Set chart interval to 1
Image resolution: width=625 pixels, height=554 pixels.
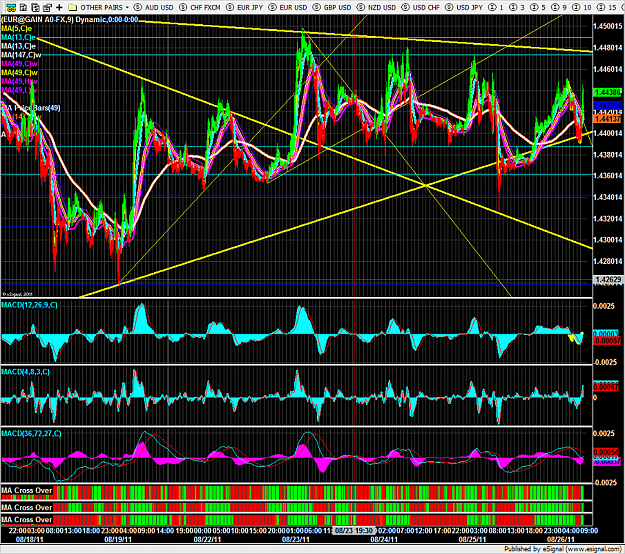click(x=496, y=7)
